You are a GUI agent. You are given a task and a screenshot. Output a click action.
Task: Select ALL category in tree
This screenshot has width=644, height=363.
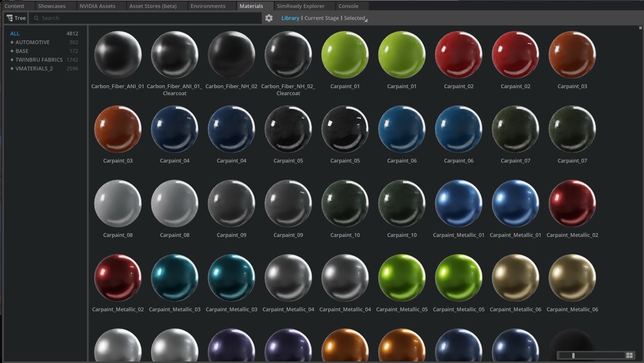pos(15,34)
